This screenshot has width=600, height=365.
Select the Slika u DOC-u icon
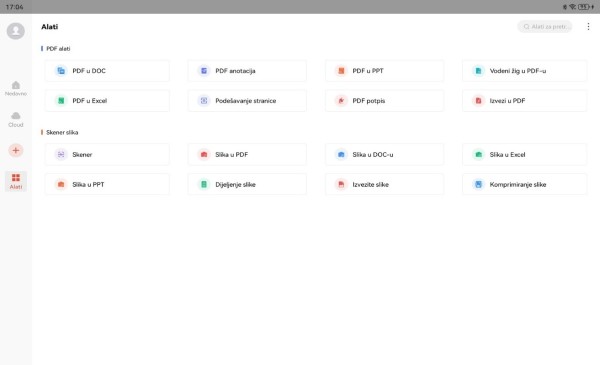(x=341, y=155)
